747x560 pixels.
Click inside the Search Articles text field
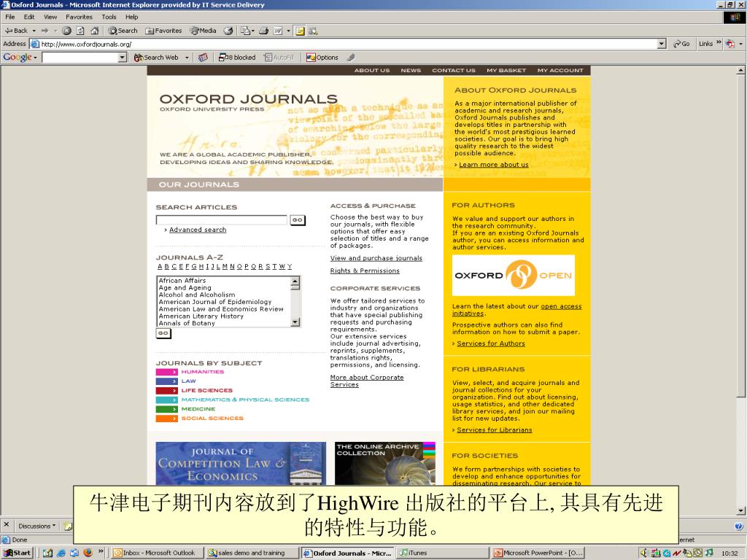[x=222, y=219]
